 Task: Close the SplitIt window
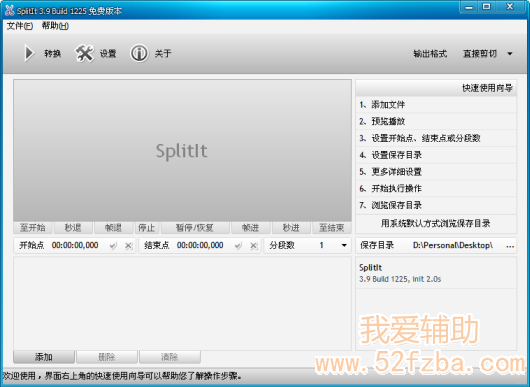[x=510, y=7]
